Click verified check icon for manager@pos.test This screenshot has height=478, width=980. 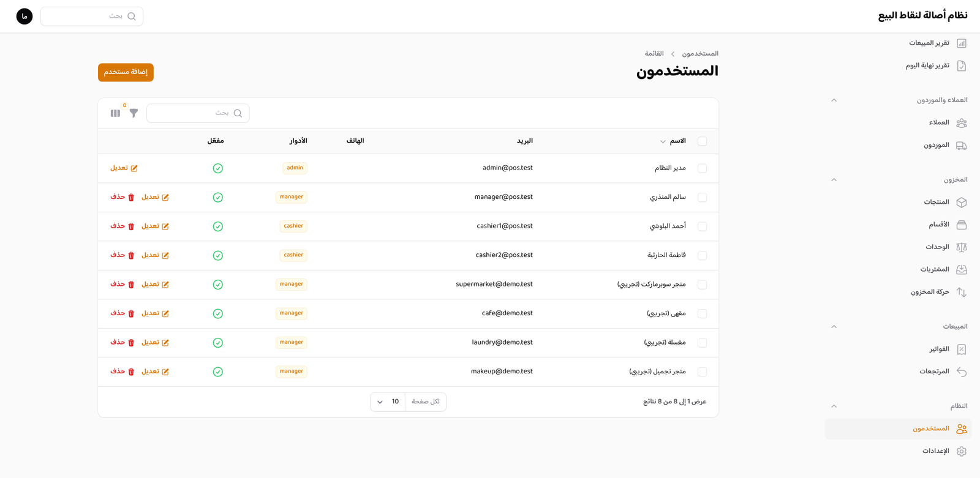point(217,198)
